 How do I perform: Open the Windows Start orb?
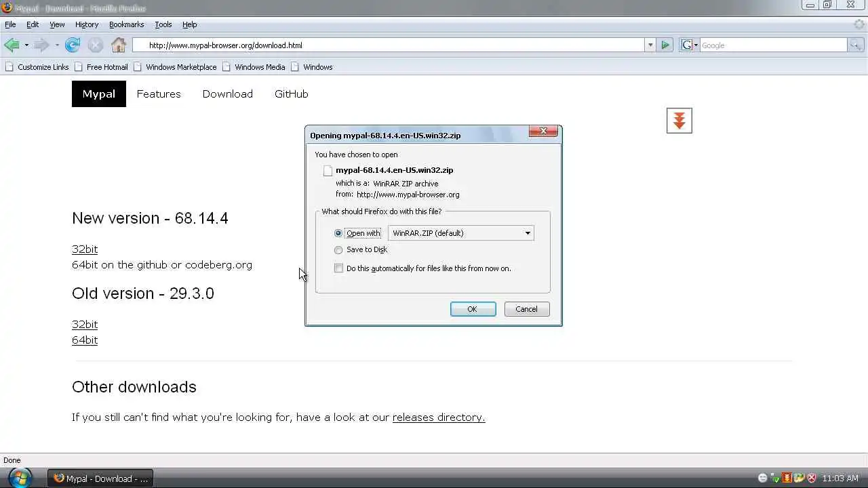(x=20, y=478)
